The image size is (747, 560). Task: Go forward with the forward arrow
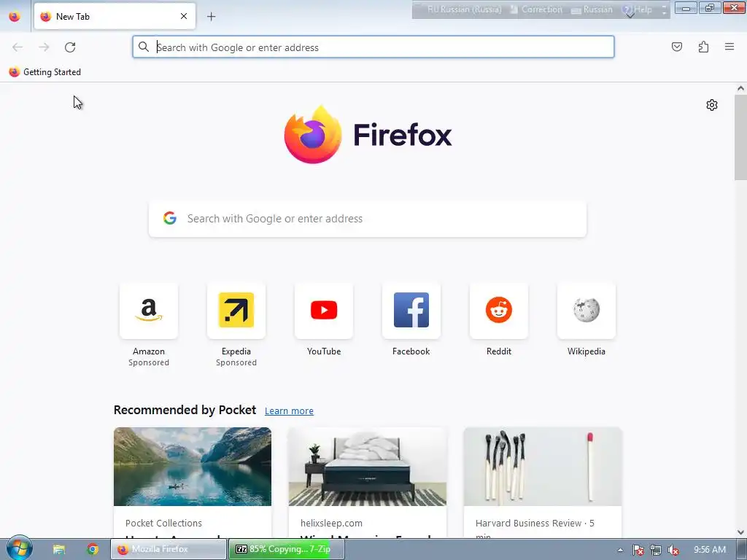click(x=44, y=47)
